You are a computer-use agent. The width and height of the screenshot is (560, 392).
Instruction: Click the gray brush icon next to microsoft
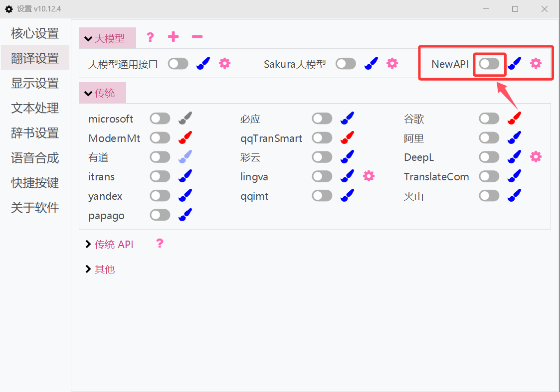185,118
